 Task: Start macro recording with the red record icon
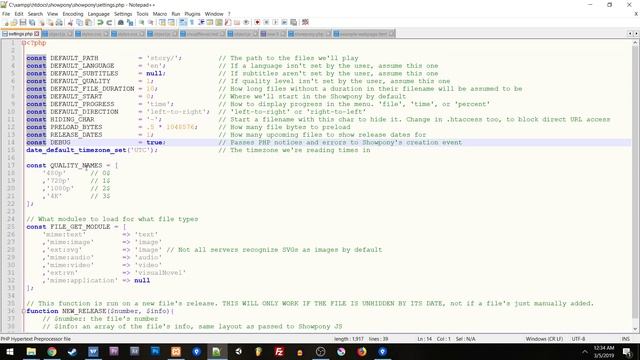click(x=257, y=22)
